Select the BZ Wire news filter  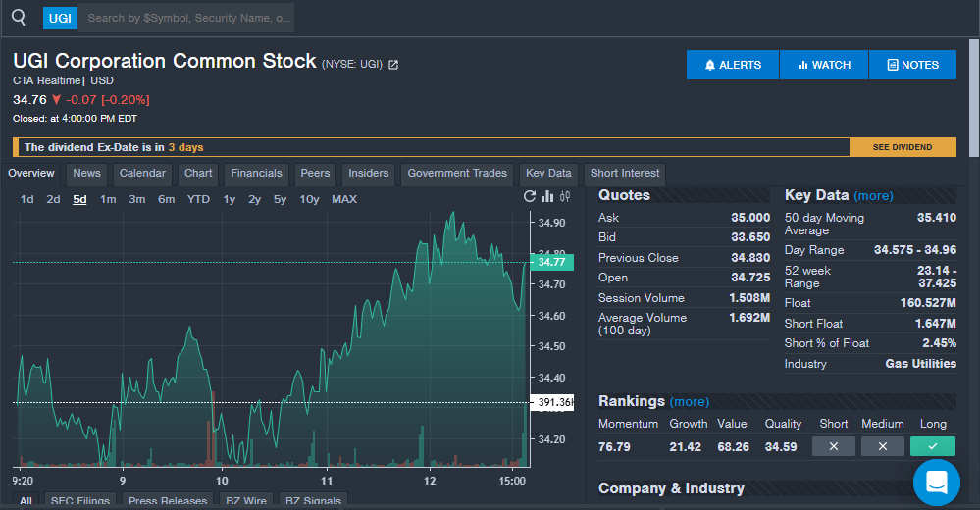246,500
